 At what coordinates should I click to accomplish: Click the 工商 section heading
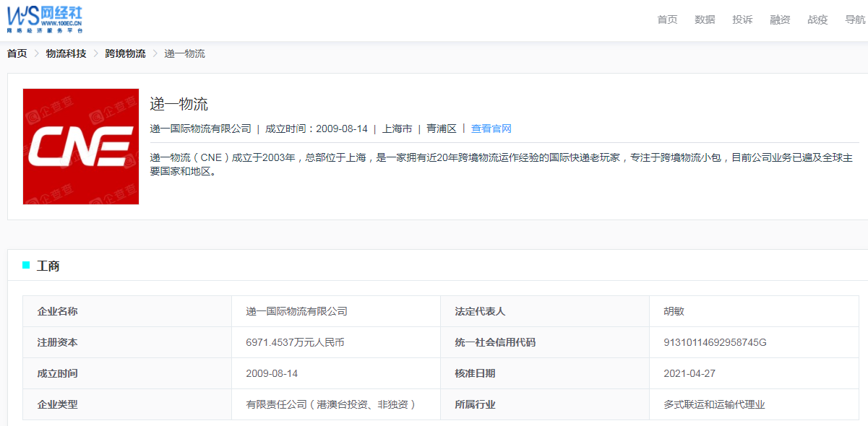[x=48, y=266]
